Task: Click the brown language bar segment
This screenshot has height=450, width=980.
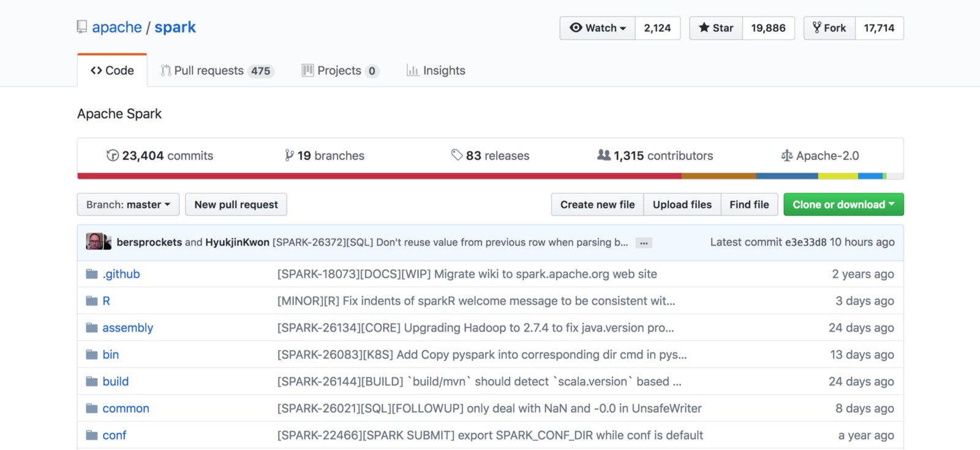Action: pos(719,176)
